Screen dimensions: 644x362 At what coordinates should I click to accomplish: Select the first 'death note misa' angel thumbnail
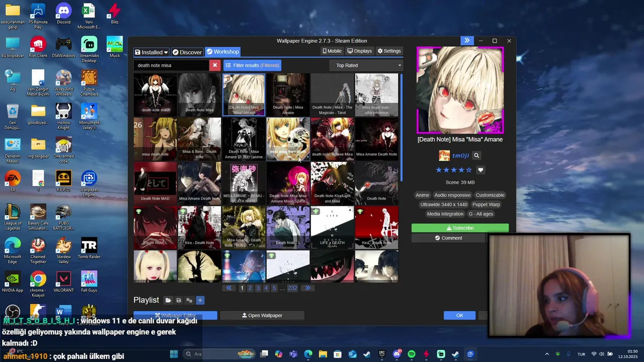tap(155, 95)
